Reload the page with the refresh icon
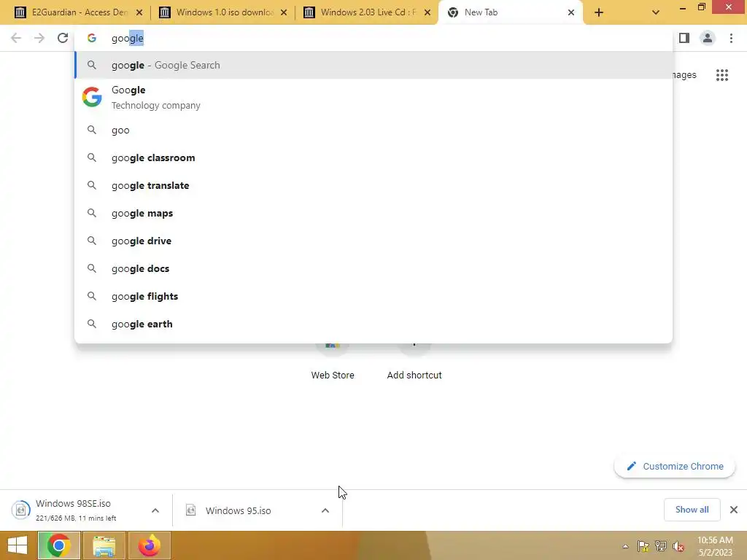 point(63,38)
